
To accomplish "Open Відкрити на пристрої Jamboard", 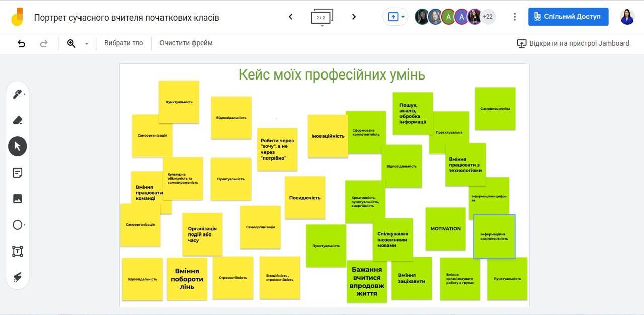I will click(573, 43).
